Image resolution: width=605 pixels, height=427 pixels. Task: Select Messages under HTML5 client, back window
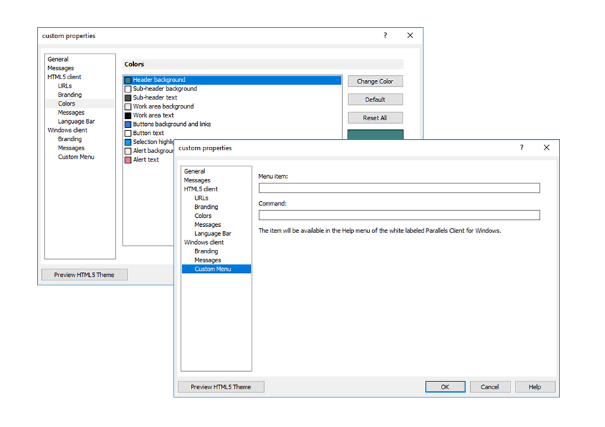tap(71, 113)
